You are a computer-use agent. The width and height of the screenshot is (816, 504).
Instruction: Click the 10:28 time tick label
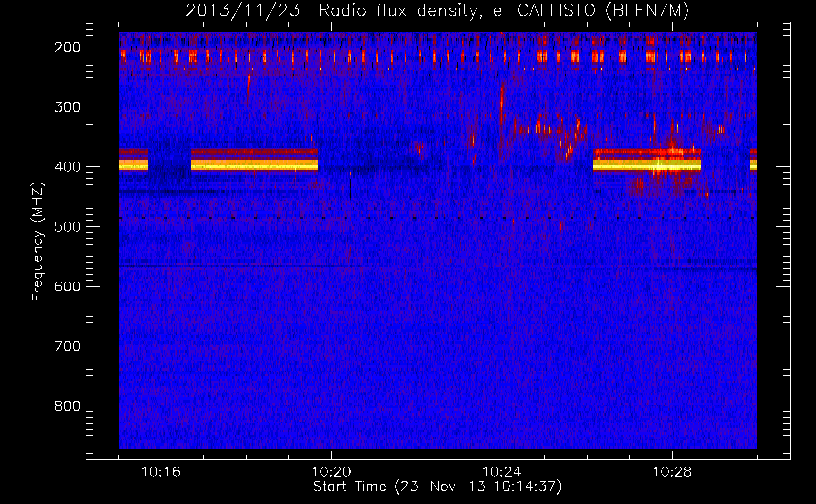672,472
